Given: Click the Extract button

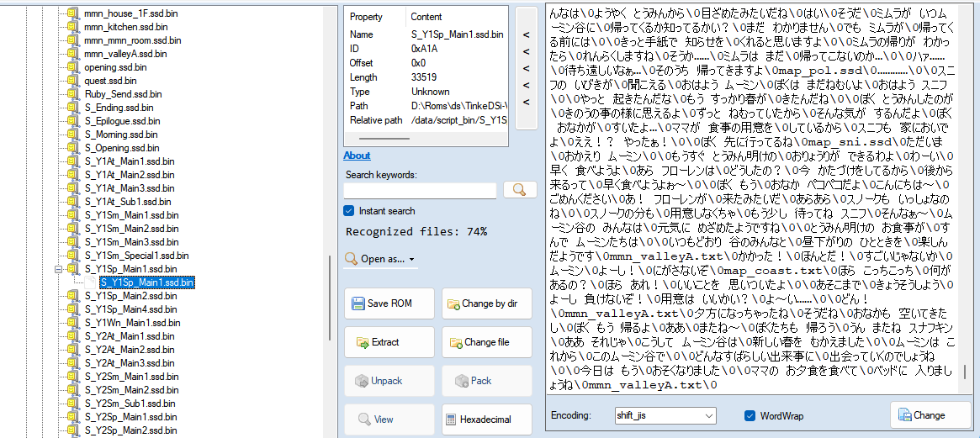Looking at the screenshot, I should [x=389, y=342].
